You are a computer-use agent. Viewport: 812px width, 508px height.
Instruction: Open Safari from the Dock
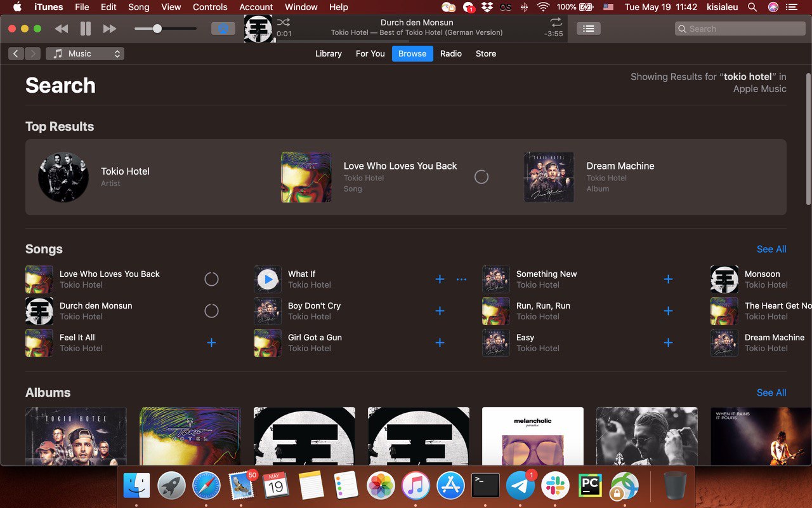(x=206, y=486)
